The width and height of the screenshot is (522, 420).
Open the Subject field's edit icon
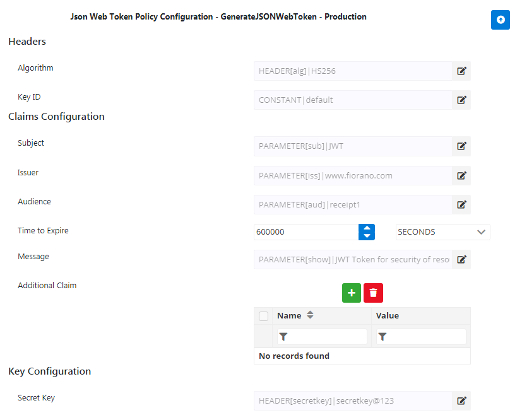(461, 146)
